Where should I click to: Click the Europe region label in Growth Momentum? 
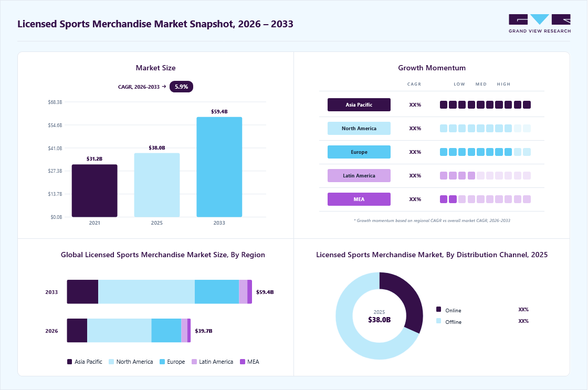pos(359,152)
